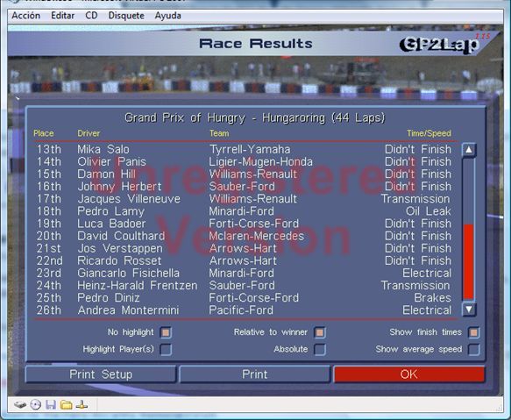Click the Brakes retirement reason
Viewport: 511px width, 420px height.
(432, 298)
